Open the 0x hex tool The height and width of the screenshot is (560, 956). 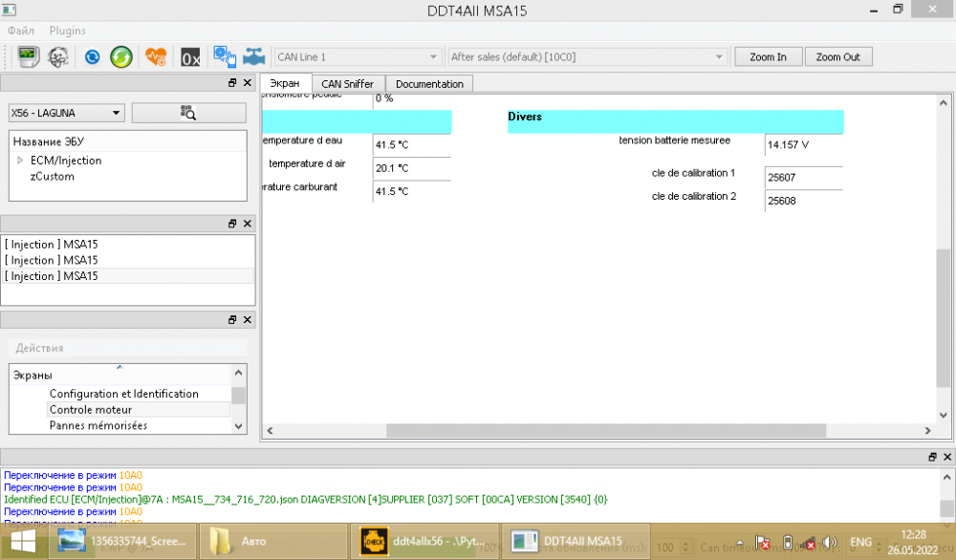click(190, 57)
